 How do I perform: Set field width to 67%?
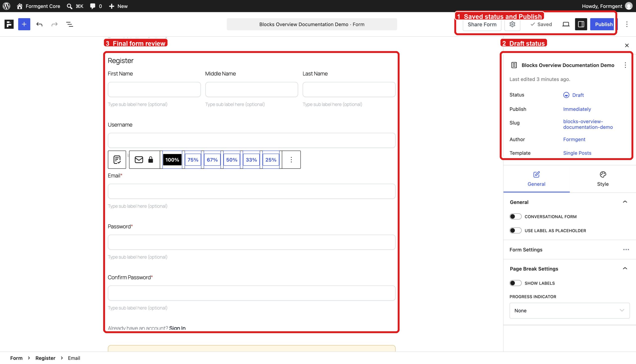click(212, 160)
